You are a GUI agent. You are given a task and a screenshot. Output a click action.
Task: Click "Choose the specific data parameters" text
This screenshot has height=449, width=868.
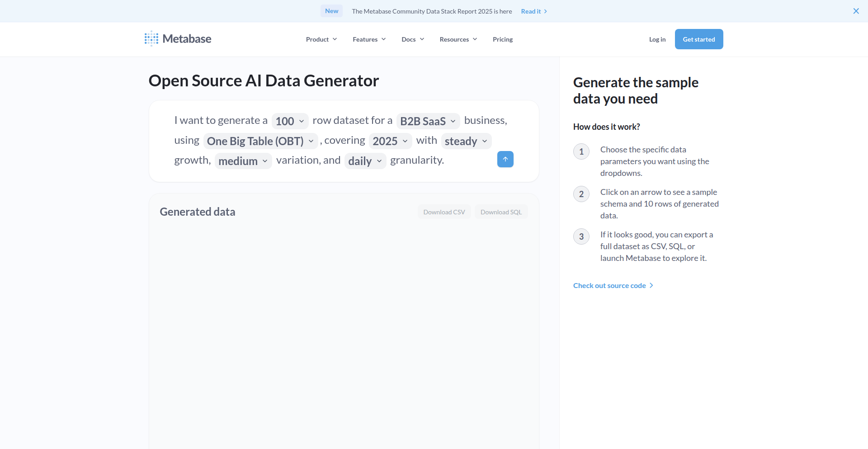655,161
